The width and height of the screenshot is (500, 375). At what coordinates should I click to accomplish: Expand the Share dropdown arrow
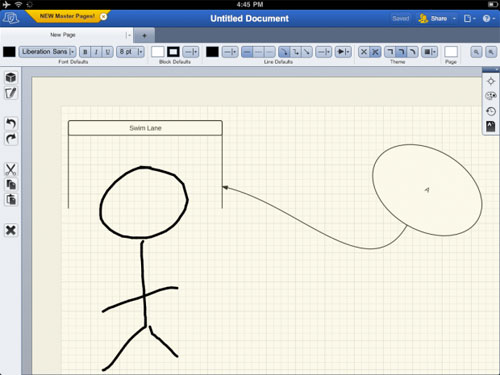(x=454, y=19)
